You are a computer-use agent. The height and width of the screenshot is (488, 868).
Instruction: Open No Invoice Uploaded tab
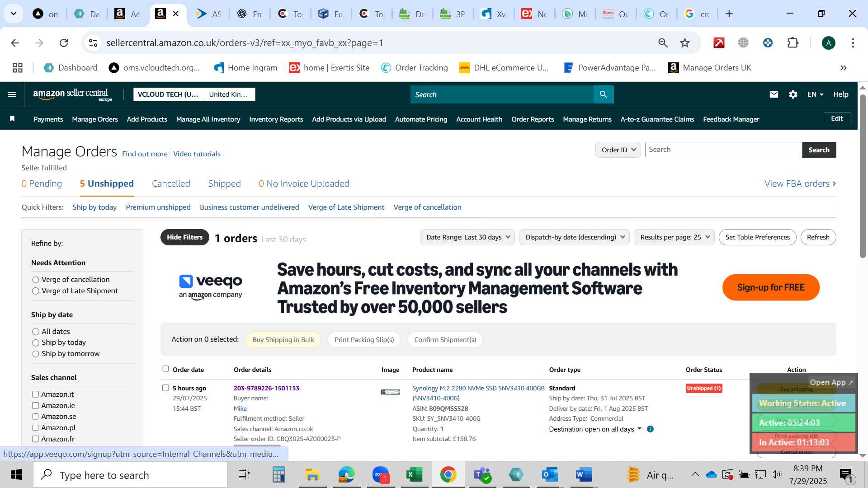(304, 183)
